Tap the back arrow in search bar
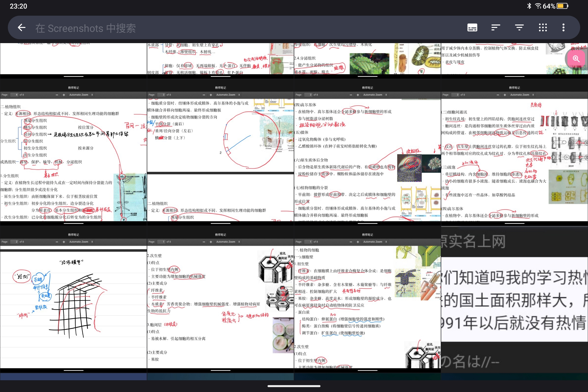The width and height of the screenshot is (588, 392). click(22, 27)
